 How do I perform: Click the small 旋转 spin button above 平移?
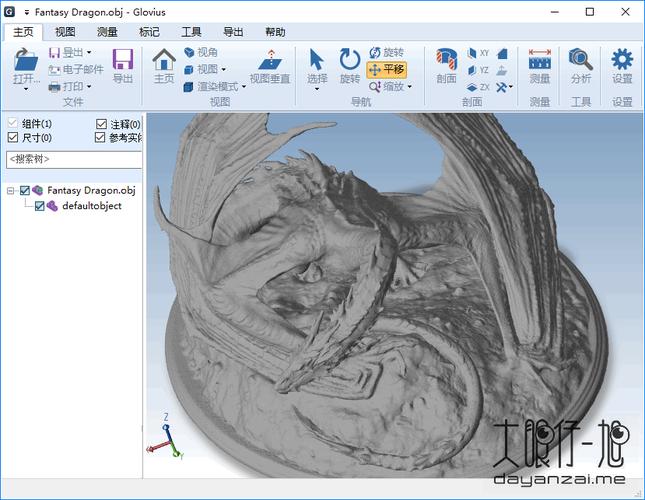click(x=386, y=53)
